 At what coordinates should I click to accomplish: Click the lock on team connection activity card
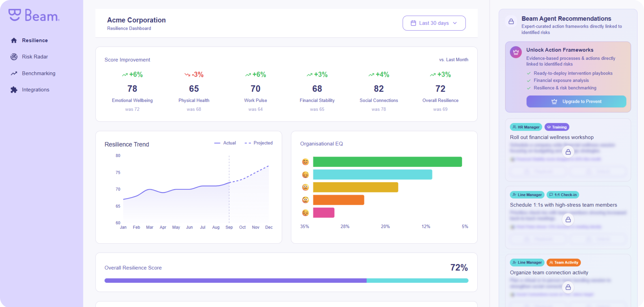[568, 287]
